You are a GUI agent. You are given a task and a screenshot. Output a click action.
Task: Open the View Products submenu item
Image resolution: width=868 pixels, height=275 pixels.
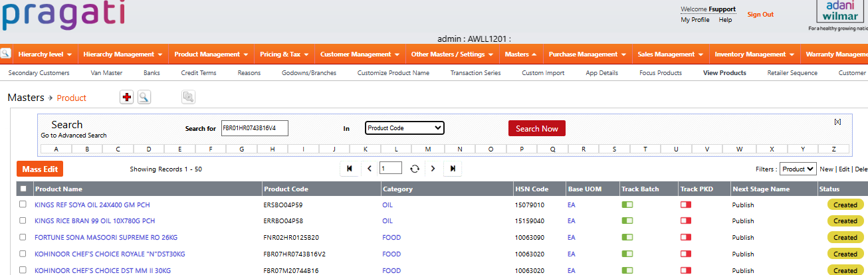coord(724,73)
